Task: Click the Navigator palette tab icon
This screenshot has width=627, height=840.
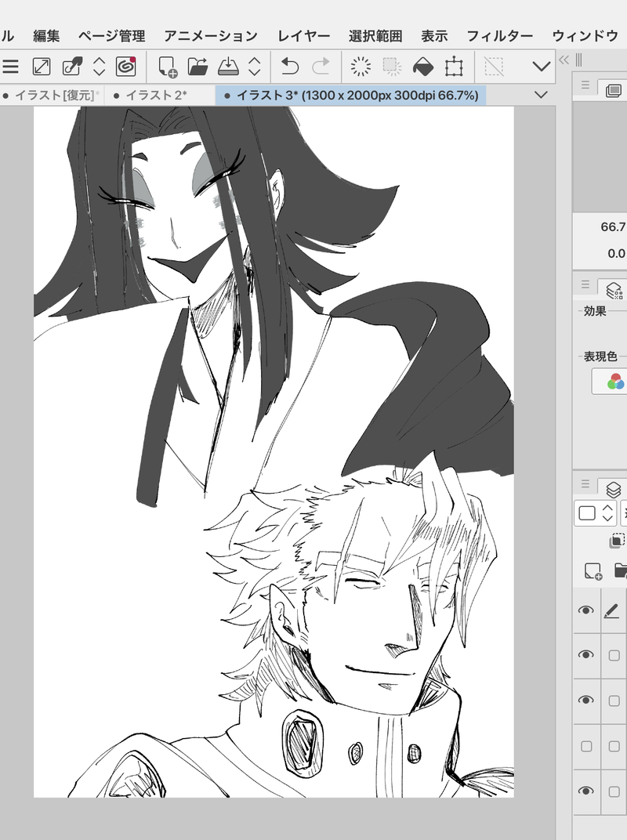Action: point(614,90)
